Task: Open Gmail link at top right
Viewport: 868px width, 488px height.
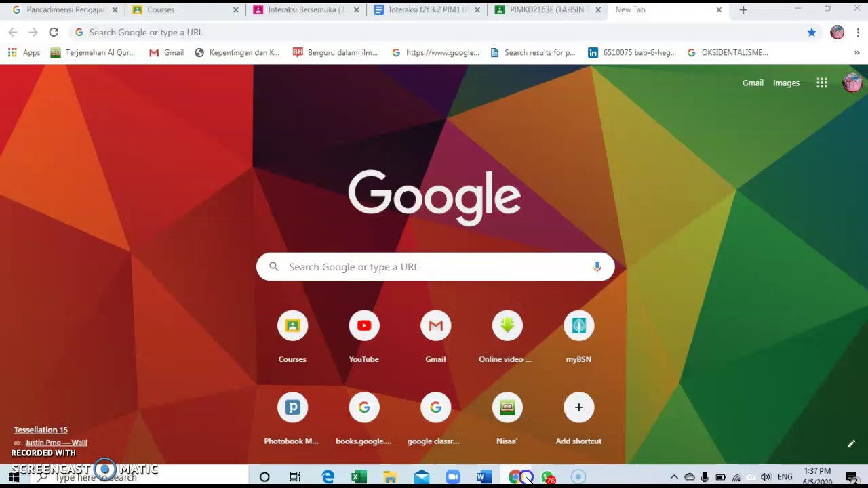Action: pyautogui.click(x=753, y=83)
